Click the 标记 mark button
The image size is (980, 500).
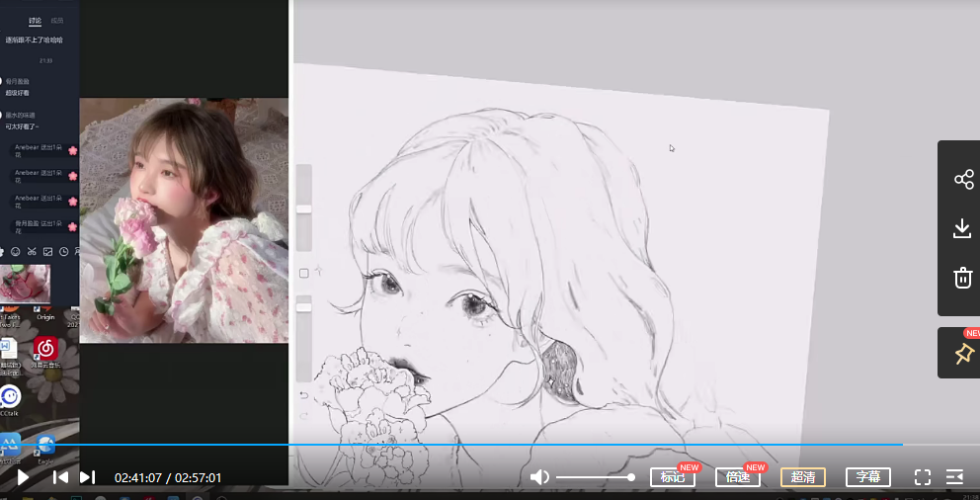pyautogui.click(x=672, y=477)
